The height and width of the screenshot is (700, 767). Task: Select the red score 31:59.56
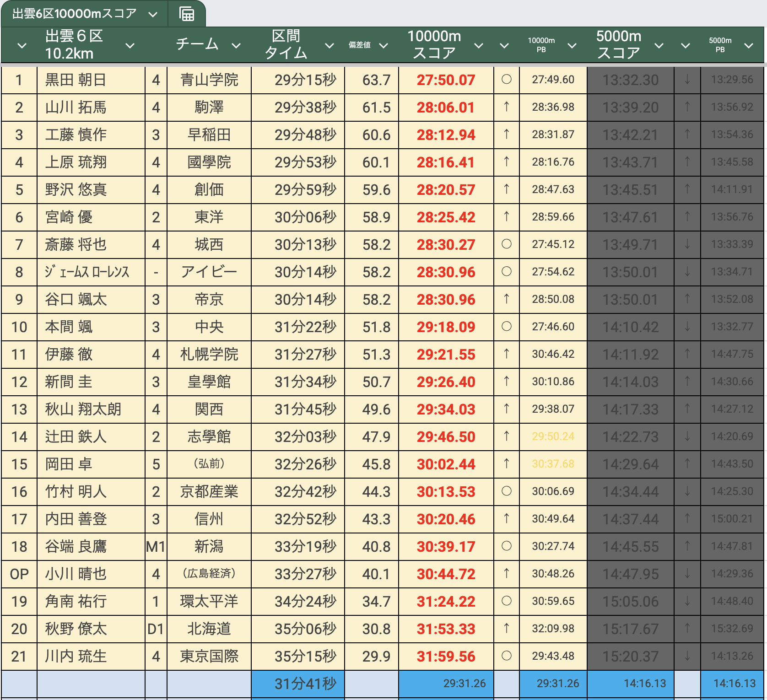pyautogui.click(x=446, y=657)
